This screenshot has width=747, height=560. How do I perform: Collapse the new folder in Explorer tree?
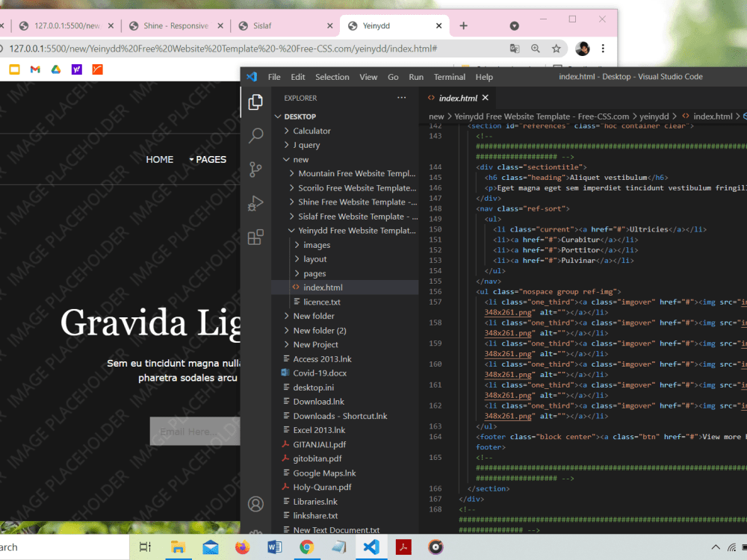tap(286, 159)
